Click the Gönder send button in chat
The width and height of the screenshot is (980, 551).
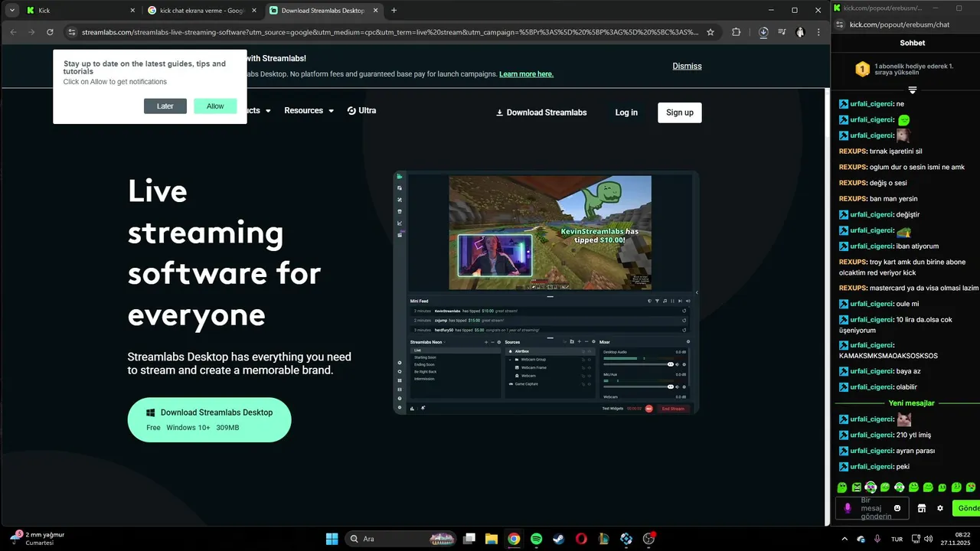(x=966, y=508)
